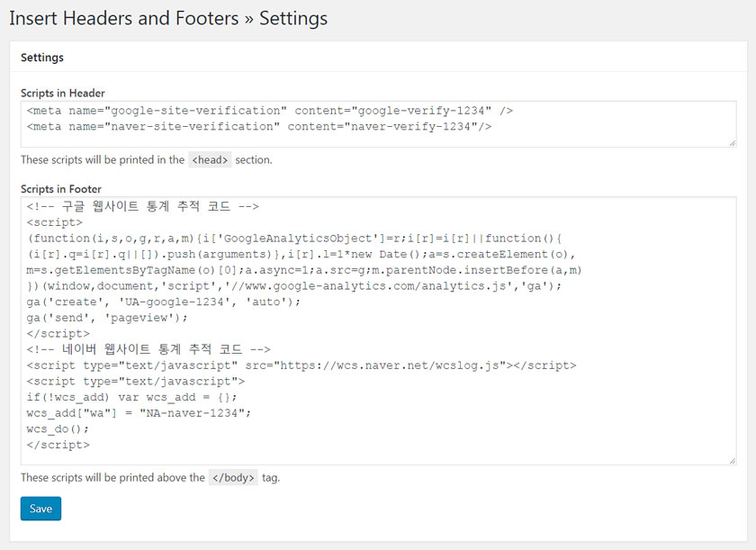Click the wcs_add["wa"] = "NA-naver-1234" line
Viewport: 756px width, 550px height.
139,413
